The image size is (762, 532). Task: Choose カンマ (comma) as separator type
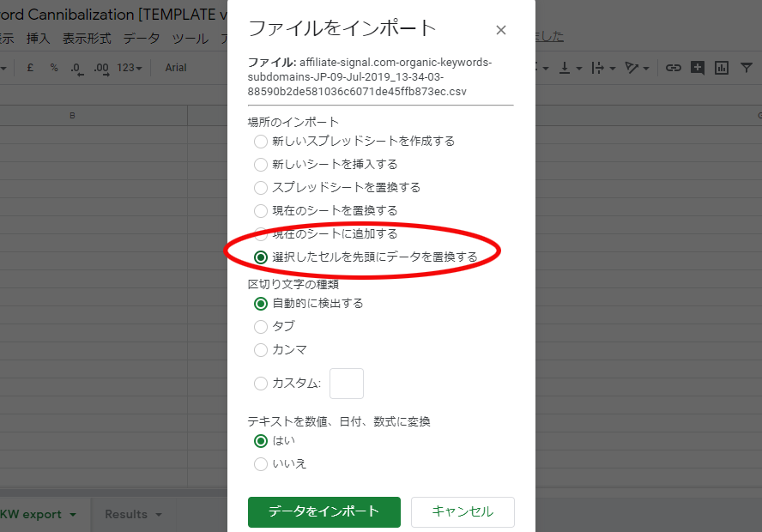coord(261,350)
